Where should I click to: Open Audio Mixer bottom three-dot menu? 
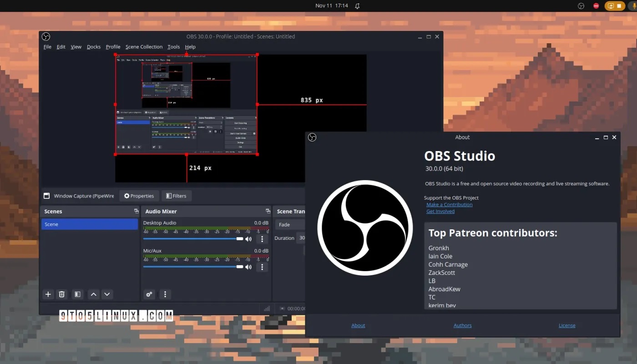165,294
